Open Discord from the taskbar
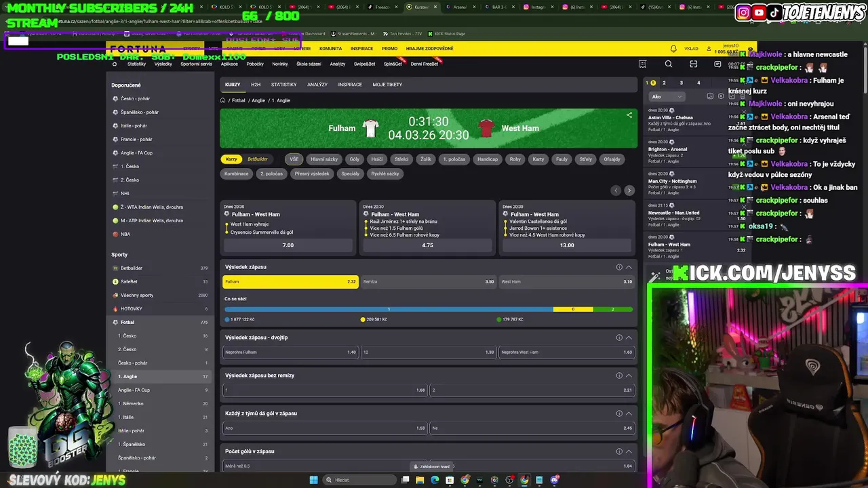 tap(554, 480)
